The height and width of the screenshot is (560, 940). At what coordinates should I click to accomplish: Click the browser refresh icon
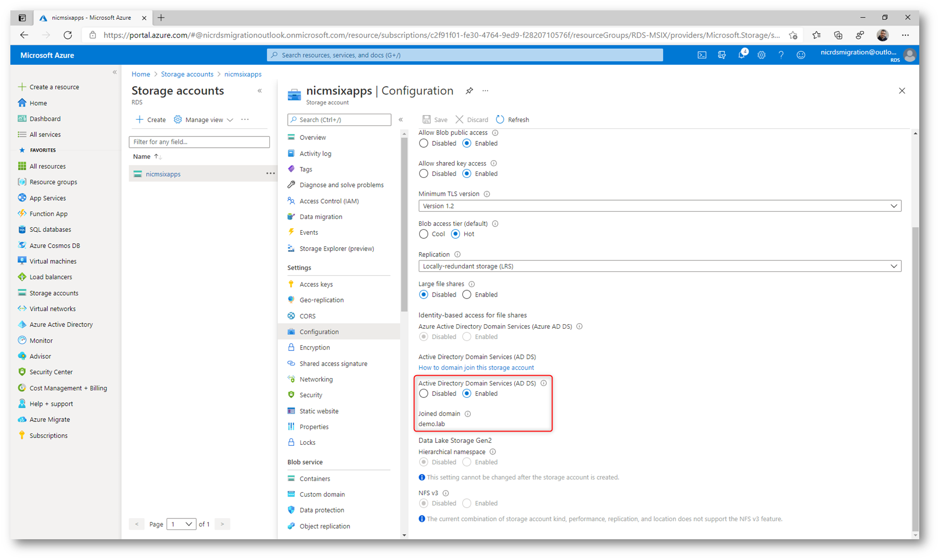point(68,35)
